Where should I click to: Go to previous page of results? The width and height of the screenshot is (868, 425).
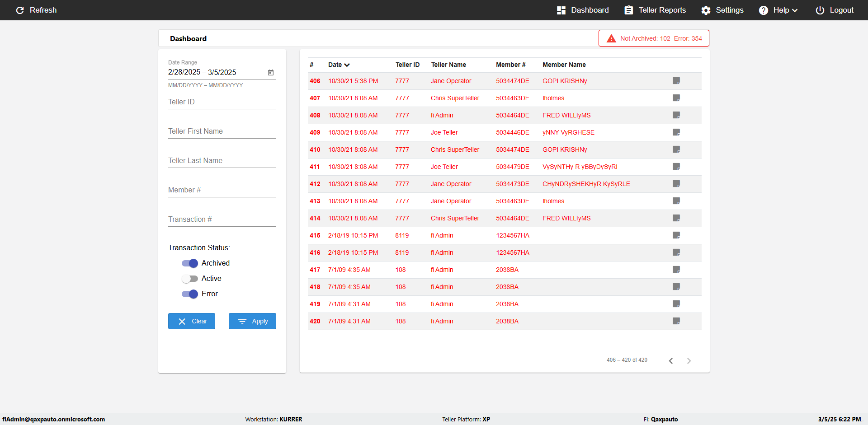tap(671, 360)
